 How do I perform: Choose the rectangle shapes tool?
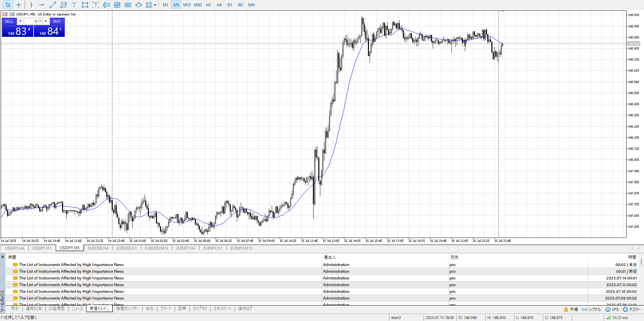click(x=85, y=5)
